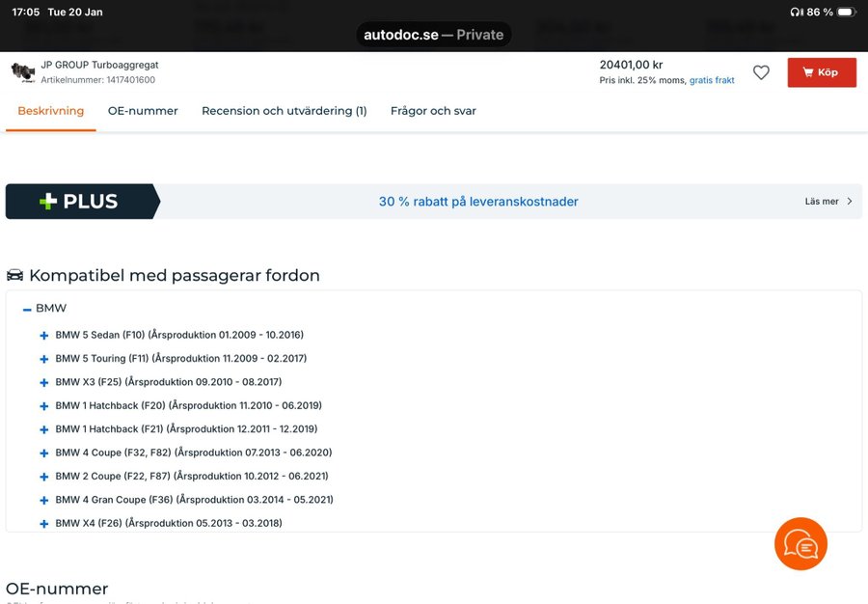This screenshot has width=868, height=604.
Task: Expand BMW 4 Coupe (F32, F82) entry
Action: (x=44, y=453)
